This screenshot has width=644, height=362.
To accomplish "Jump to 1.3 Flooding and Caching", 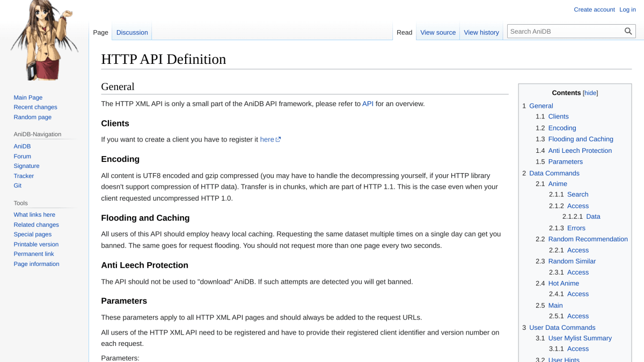I will pyautogui.click(x=574, y=139).
